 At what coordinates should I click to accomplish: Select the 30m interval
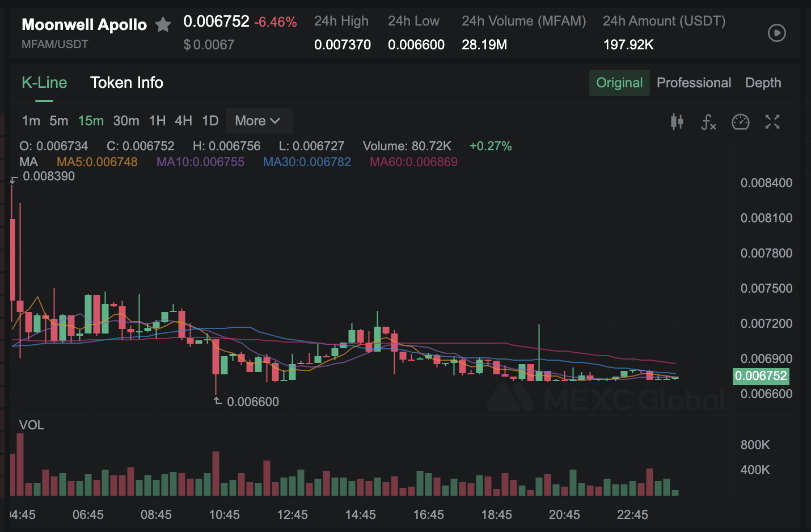pyautogui.click(x=126, y=121)
